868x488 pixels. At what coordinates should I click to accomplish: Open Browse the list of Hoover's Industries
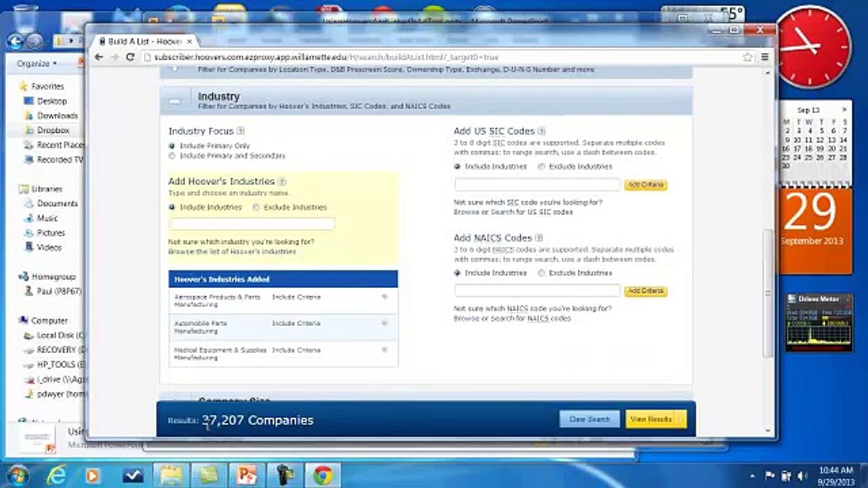(x=232, y=251)
